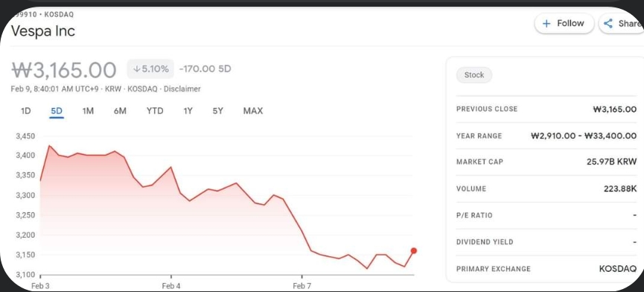
Task: Switch the chart to 1M range
Action: click(x=88, y=111)
